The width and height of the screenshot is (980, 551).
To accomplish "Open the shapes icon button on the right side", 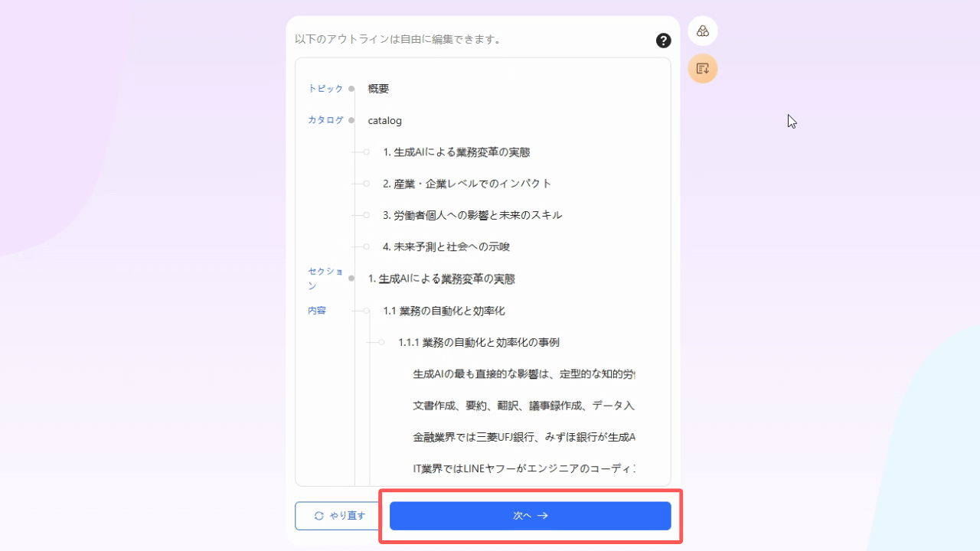I will click(703, 31).
